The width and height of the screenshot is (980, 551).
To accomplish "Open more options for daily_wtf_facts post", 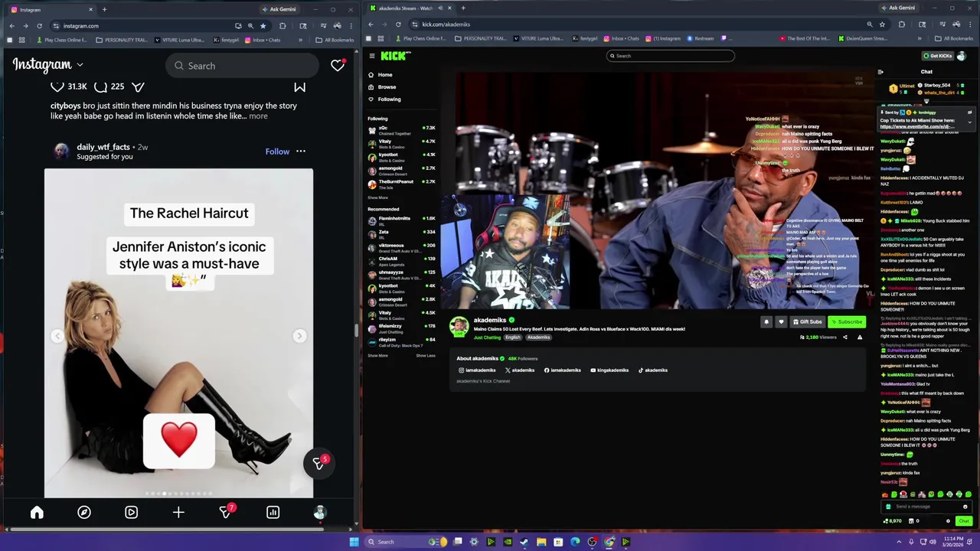I will click(301, 152).
